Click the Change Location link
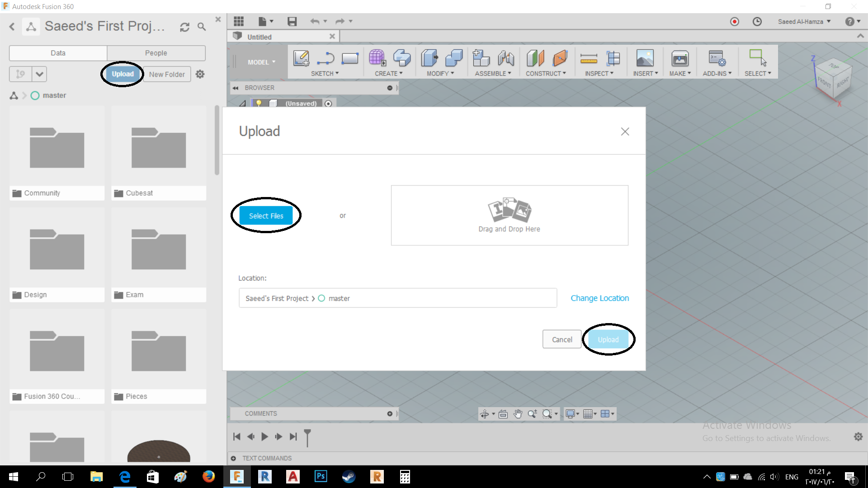The width and height of the screenshot is (868, 488). pos(599,298)
